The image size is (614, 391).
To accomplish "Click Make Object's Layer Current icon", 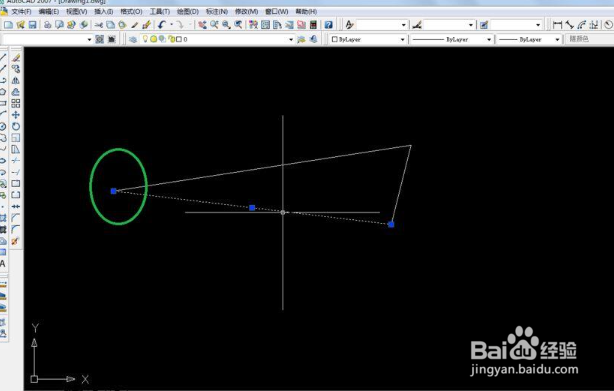I will [x=301, y=40].
